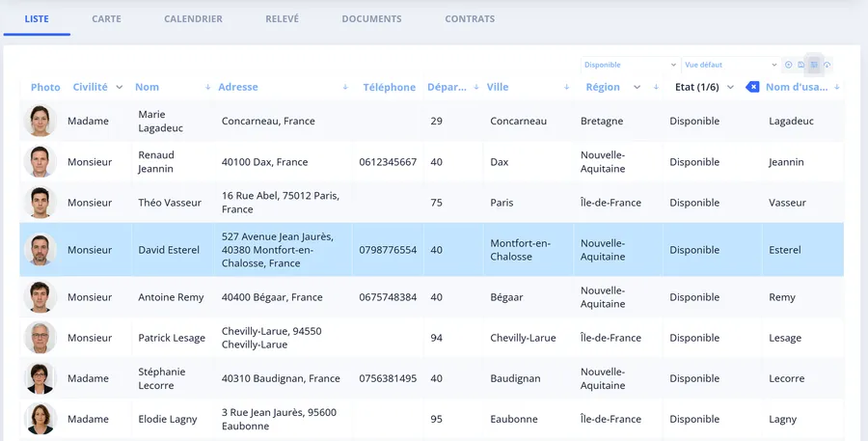Select the name Théo Vasseur
This screenshot has width=868, height=441.
click(170, 203)
